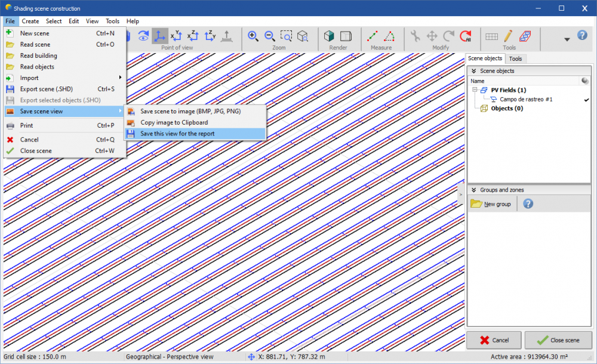Click the Close scene button
Screen dimensions: 597x364
click(558, 340)
